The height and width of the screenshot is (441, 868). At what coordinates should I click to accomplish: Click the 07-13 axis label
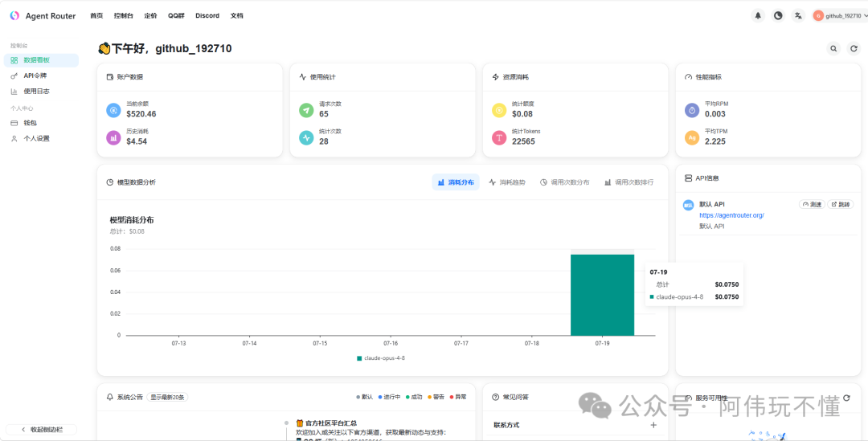tap(178, 343)
